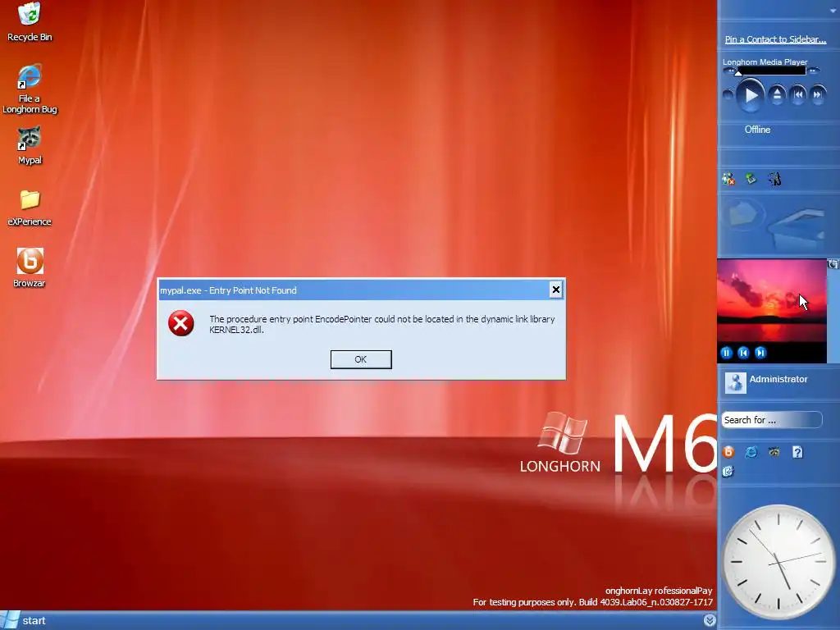
Task: Click last quick launch icon in second row
Action: (728, 472)
